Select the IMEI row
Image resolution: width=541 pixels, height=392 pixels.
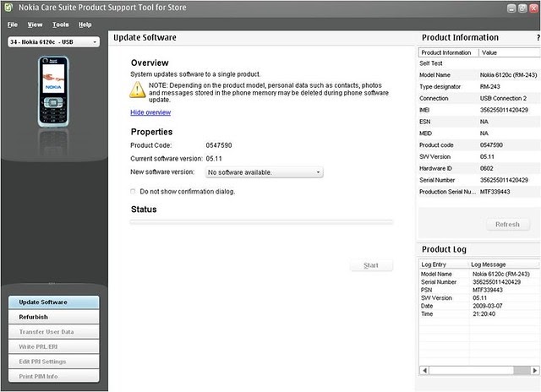[479, 110]
